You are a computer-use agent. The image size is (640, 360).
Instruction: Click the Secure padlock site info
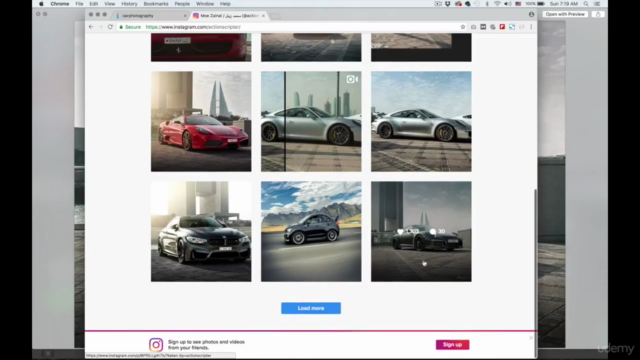[130, 27]
